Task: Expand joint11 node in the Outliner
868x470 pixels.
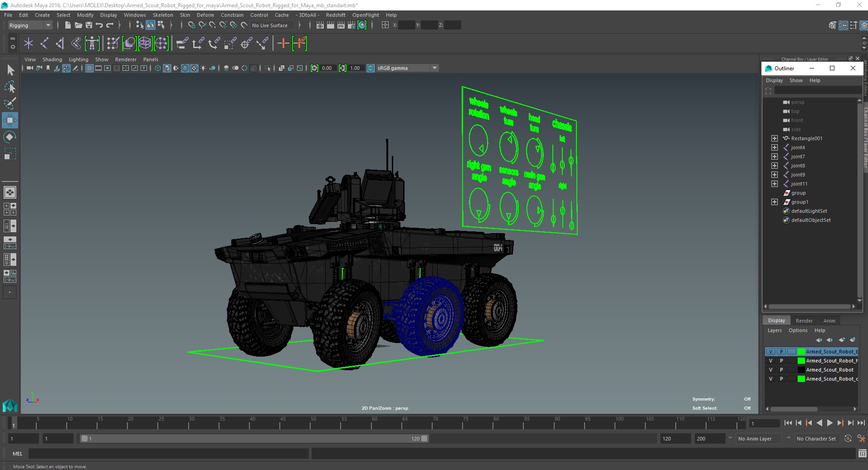Action: [775, 184]
